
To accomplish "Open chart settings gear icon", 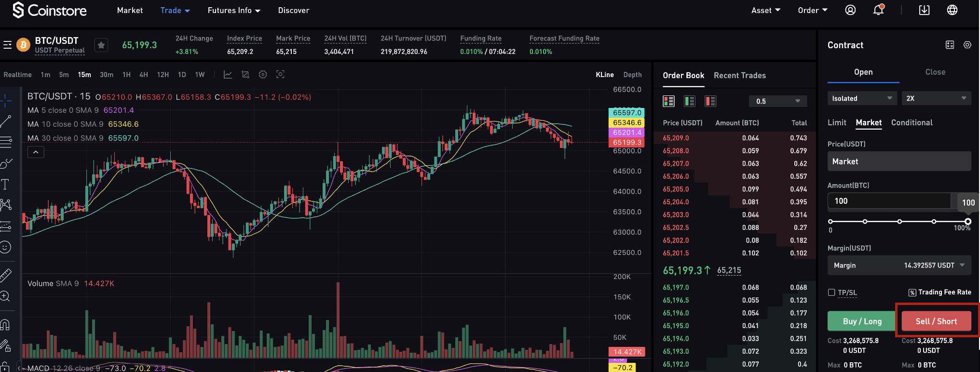I will (263, 75).
